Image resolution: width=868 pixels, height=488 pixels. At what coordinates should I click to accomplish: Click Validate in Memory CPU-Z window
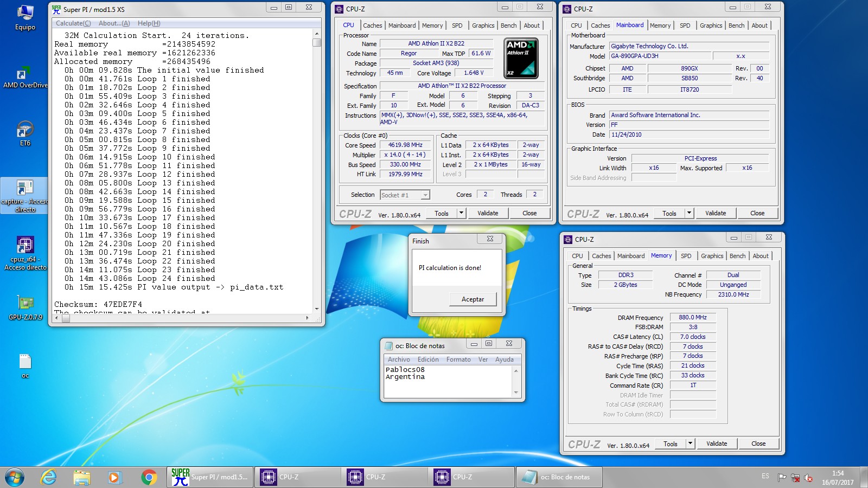717,444
